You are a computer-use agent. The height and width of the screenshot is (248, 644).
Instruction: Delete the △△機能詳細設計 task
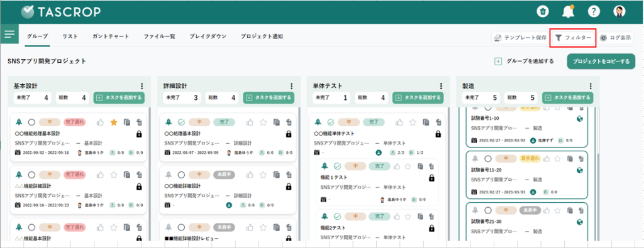click(140, 175)
